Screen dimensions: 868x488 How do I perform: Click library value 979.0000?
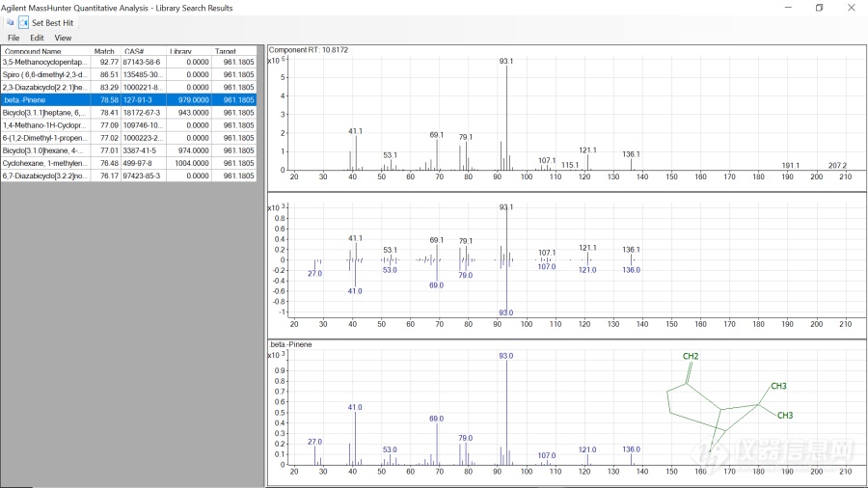tap(189, 100)
